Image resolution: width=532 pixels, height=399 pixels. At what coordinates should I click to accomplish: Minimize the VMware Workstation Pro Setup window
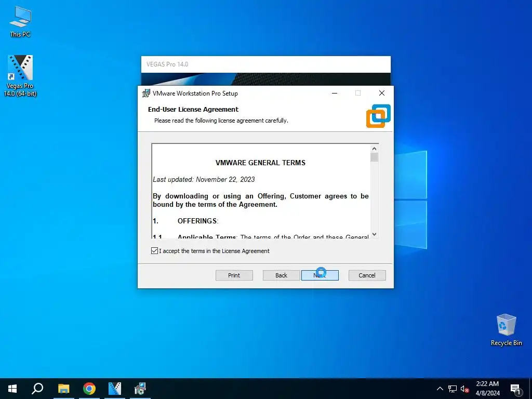point(335,93)
